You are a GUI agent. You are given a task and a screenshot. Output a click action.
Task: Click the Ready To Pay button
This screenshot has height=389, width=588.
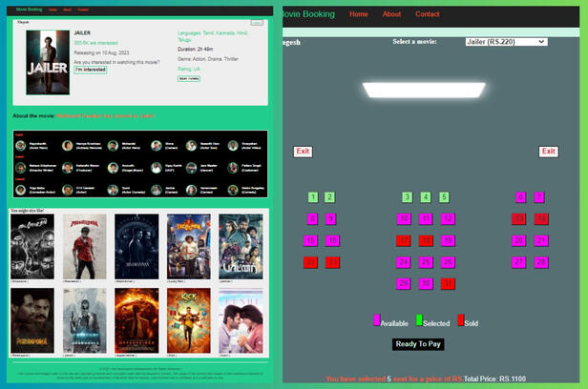point(418,344)
